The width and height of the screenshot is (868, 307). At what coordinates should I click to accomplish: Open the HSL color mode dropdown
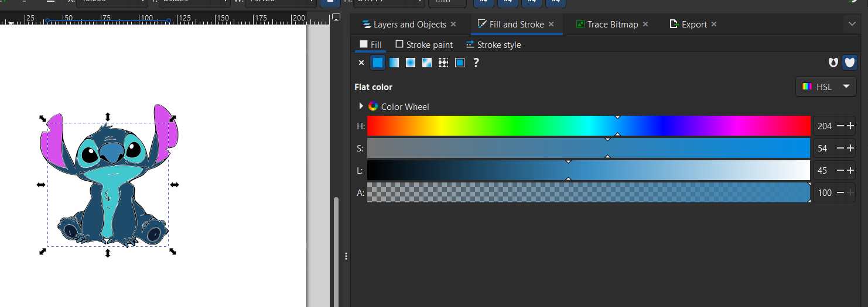point(826,87)
